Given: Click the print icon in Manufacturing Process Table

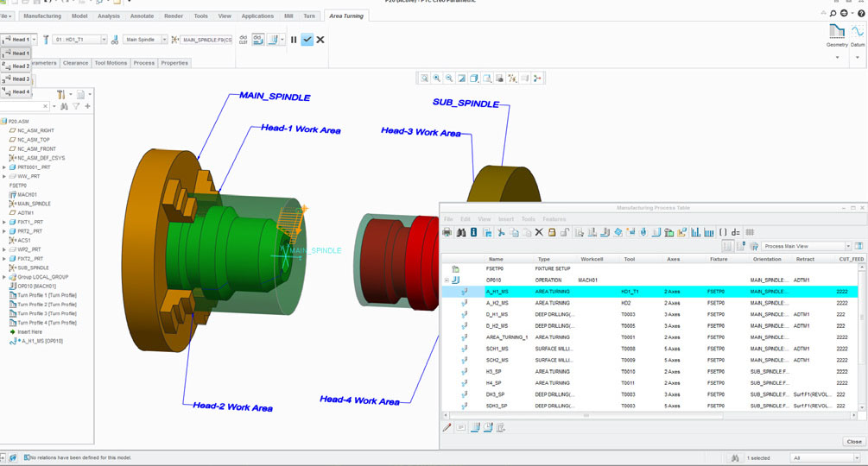Looking at the screenshot, I should (447, 232).
